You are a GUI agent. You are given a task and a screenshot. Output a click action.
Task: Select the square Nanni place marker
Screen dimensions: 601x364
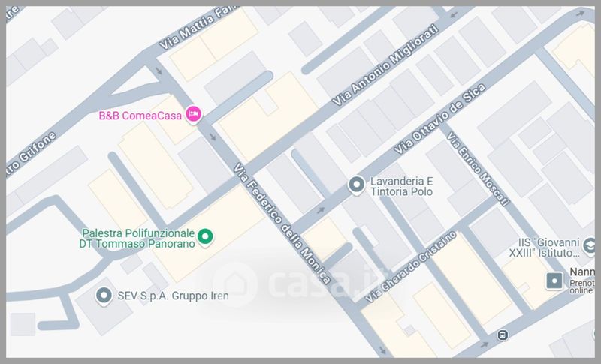click(554, 281)
